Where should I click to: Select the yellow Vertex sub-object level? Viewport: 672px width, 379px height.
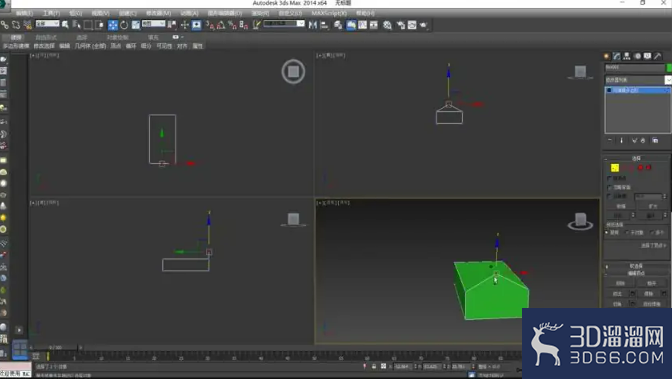pyautogui.click(x=615, y=168)
